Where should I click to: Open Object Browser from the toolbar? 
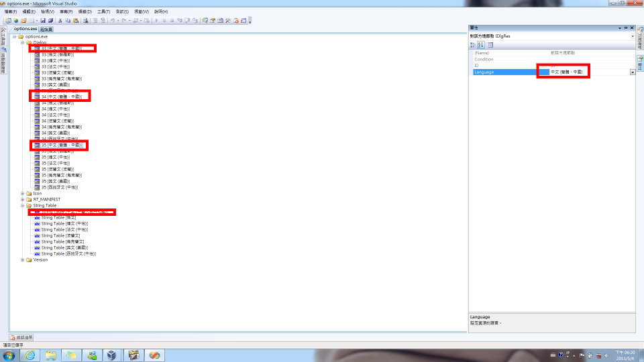pos(221,21)
